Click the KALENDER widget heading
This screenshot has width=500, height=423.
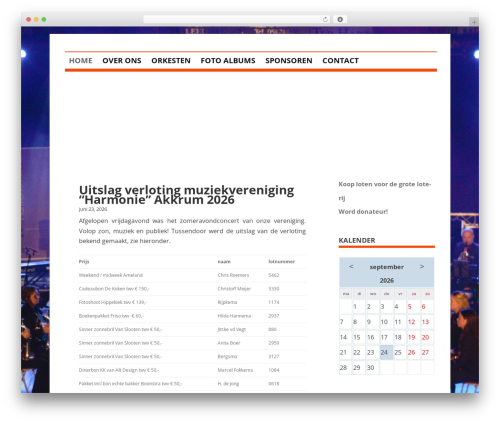(357, 240)
